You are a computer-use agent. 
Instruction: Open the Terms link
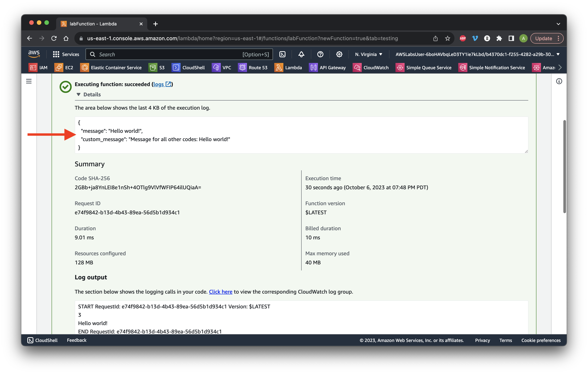click(x=505, y=340)
